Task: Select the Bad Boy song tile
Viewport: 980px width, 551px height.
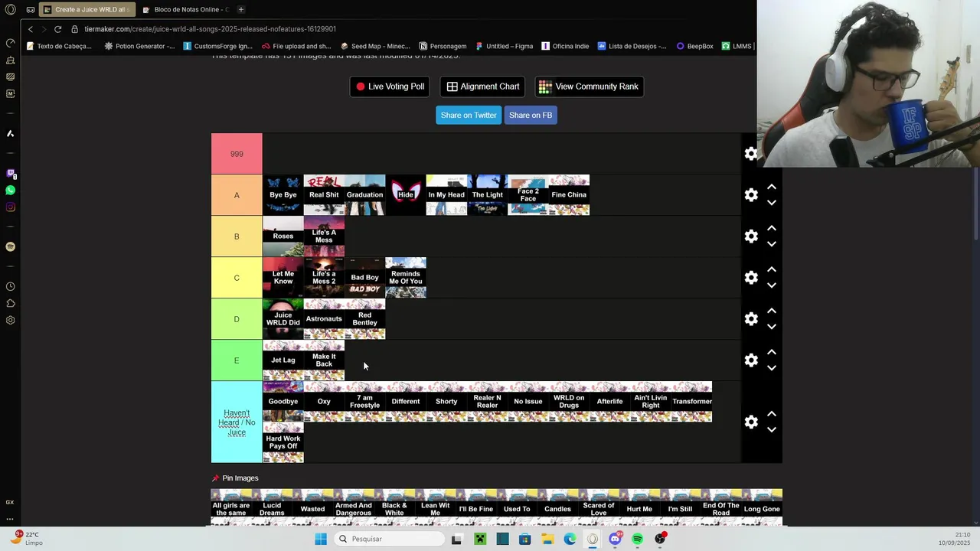Action: (364, 278)
